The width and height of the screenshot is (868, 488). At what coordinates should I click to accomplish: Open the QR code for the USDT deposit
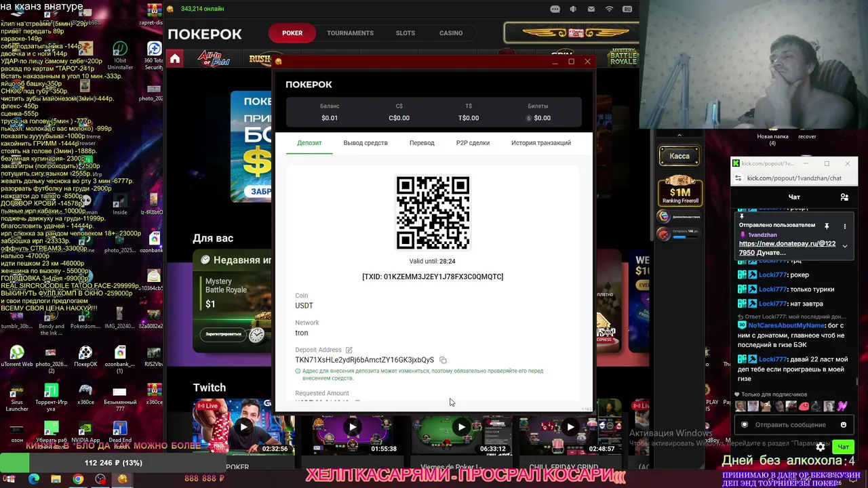(433, 213)
